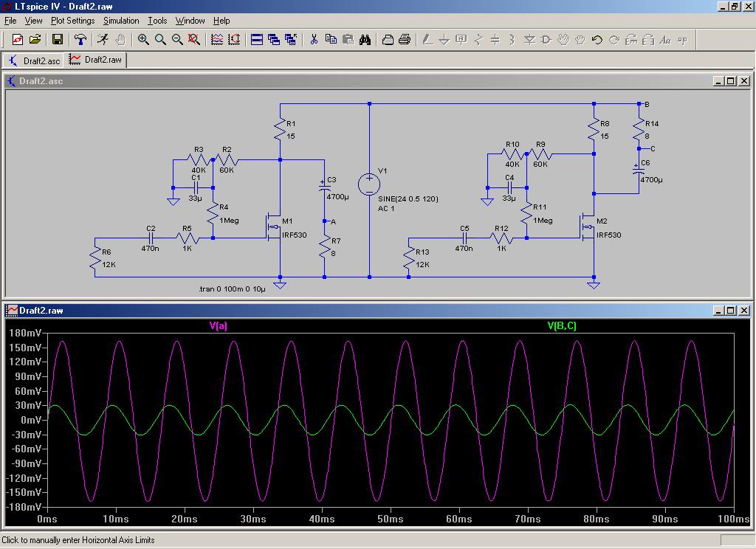Viewport: 756px width, 549px height.
Task: Click the plain magnifier zoom-area icon
Action: (160, 40)
